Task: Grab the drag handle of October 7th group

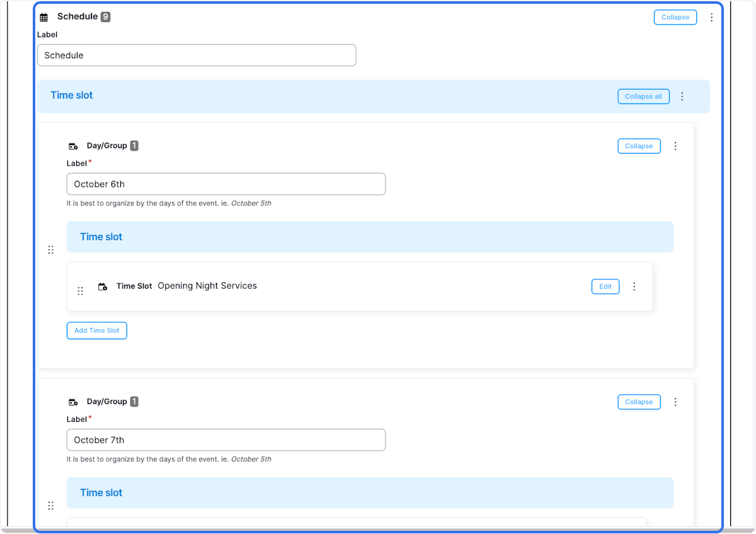Action: [50, 506]
